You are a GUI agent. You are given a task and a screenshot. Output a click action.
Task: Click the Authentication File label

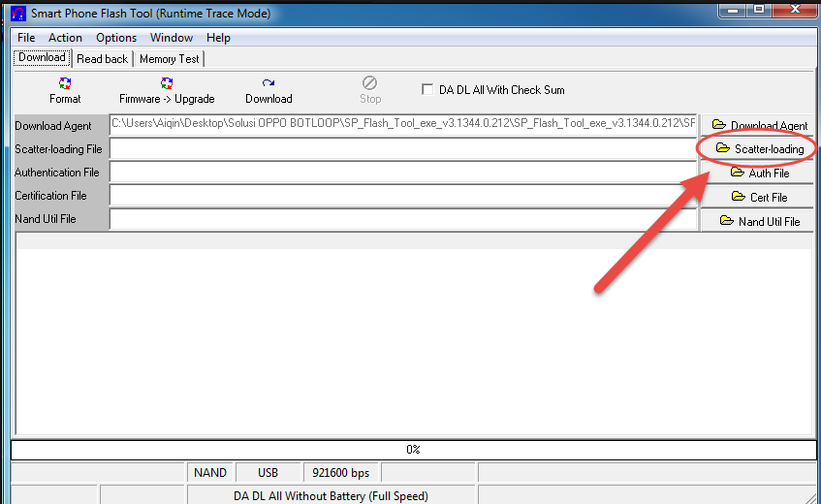coord(56,173)
